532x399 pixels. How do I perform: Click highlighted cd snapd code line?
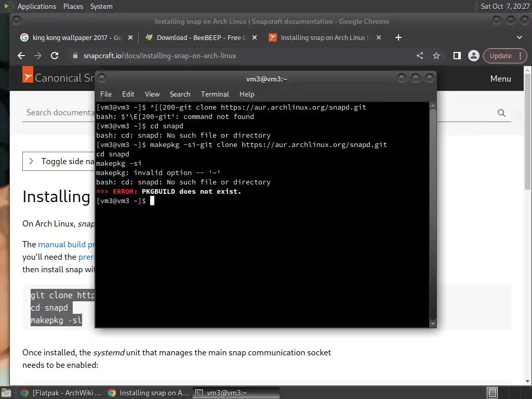(49, 308)
